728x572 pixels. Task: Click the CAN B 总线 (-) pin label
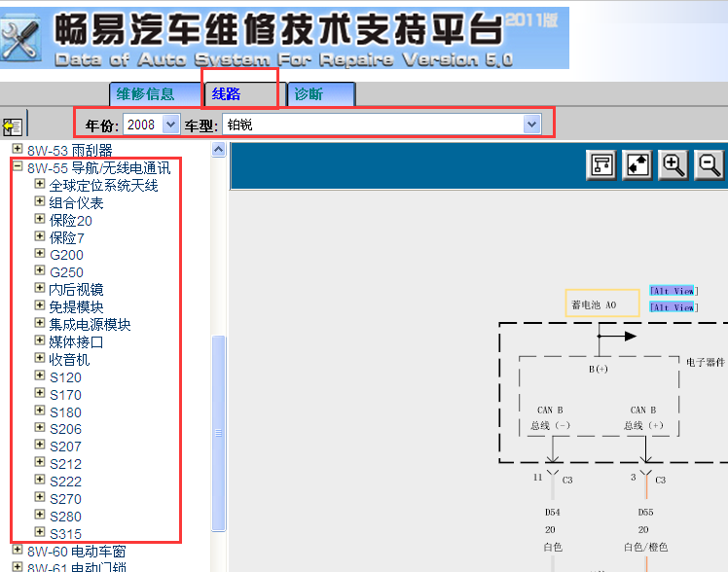550,417
